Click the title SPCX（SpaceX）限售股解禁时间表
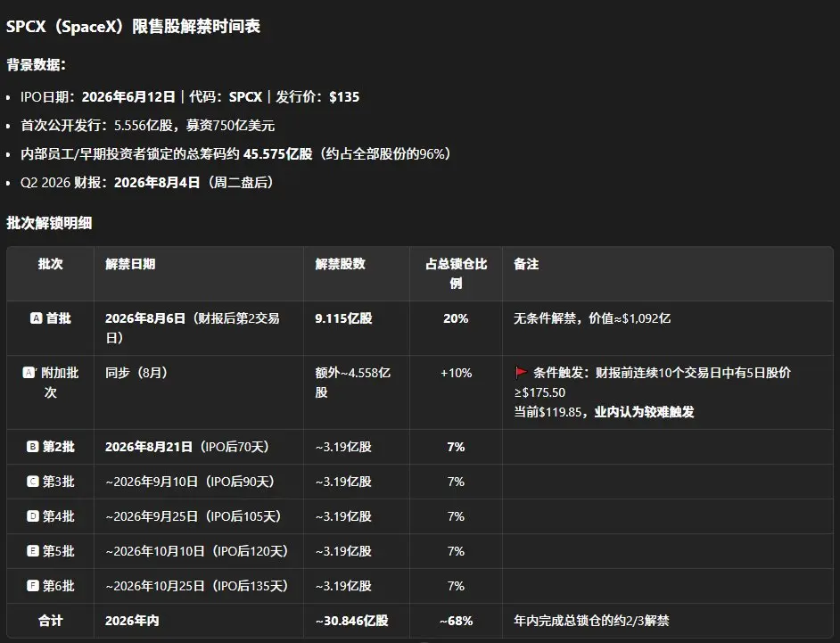Image resolution: width=840 pixels, height=643 pixels. tap(133, 26)
